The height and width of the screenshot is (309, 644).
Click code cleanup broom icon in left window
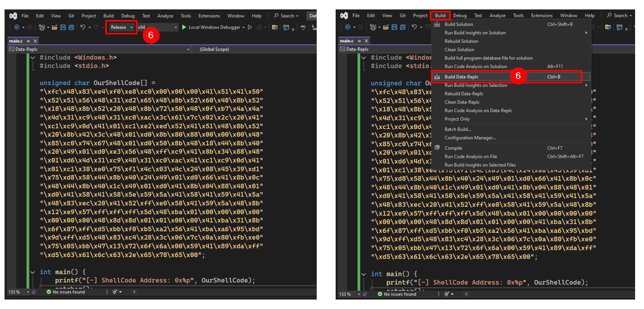115,292
